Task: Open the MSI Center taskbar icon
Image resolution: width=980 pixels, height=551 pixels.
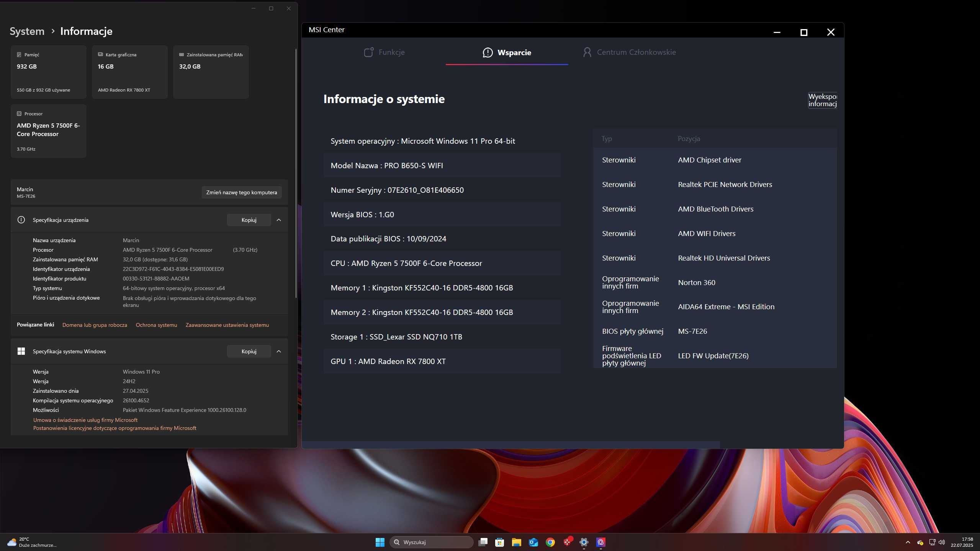Action: (600, 542)
